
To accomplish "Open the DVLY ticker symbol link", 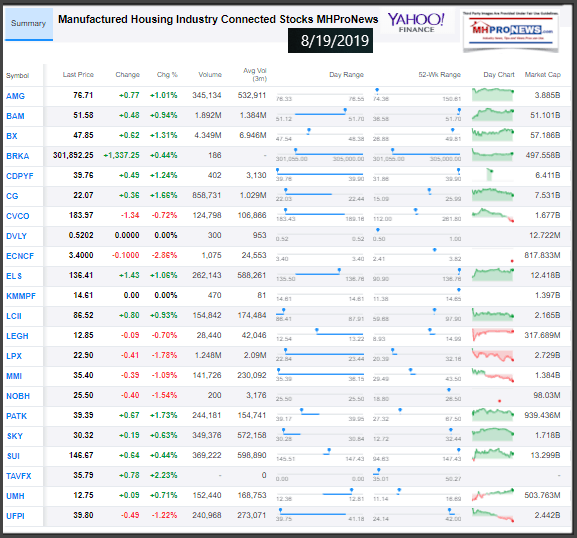I will click(x=17, y=236).
